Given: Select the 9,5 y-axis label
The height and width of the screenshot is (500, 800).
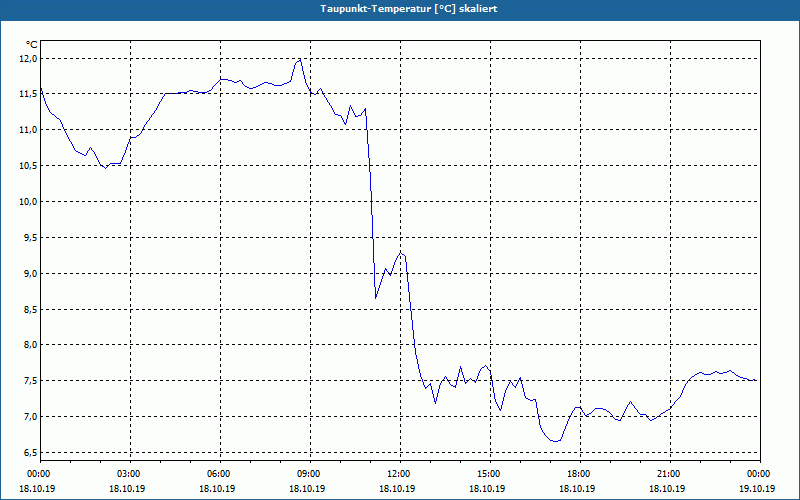Looking at the screenshot, I should coord(30,238).
